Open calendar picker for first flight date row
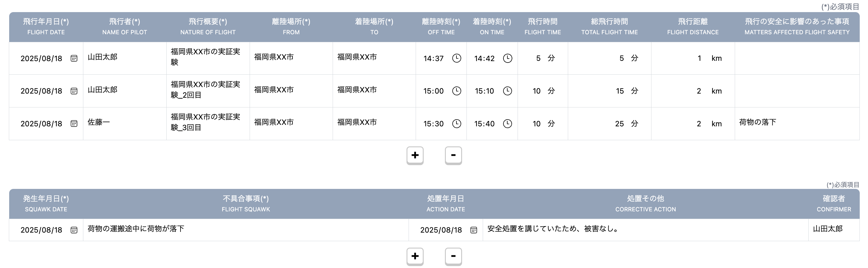This screenshot has width=868, height=268. [74, 58]
